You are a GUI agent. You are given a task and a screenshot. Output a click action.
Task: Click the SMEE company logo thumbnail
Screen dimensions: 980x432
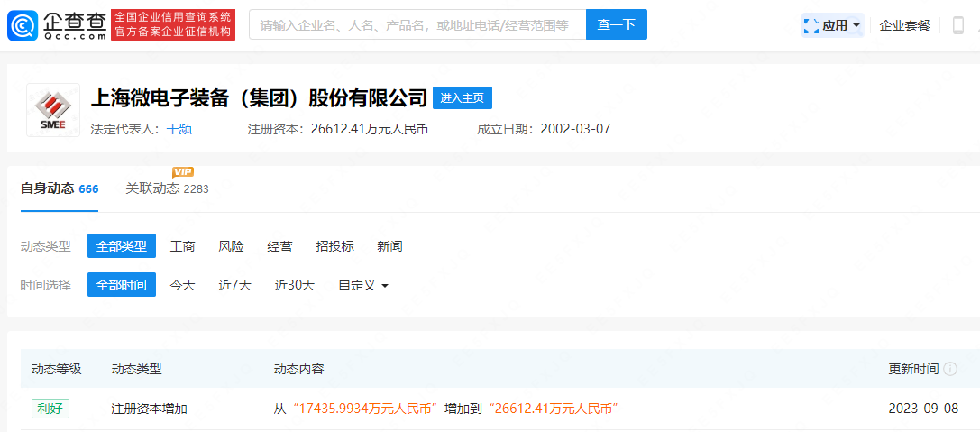point(53,110)
